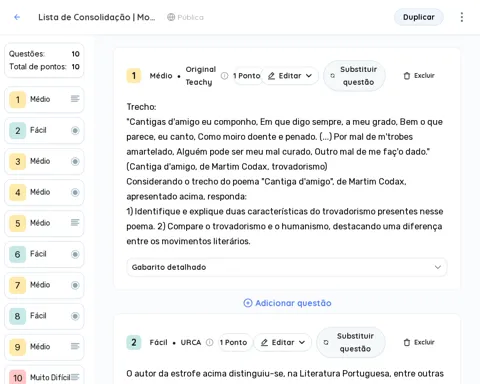
Task: Click refresh icon in question 1 Substituir
Action: [332, 76]
